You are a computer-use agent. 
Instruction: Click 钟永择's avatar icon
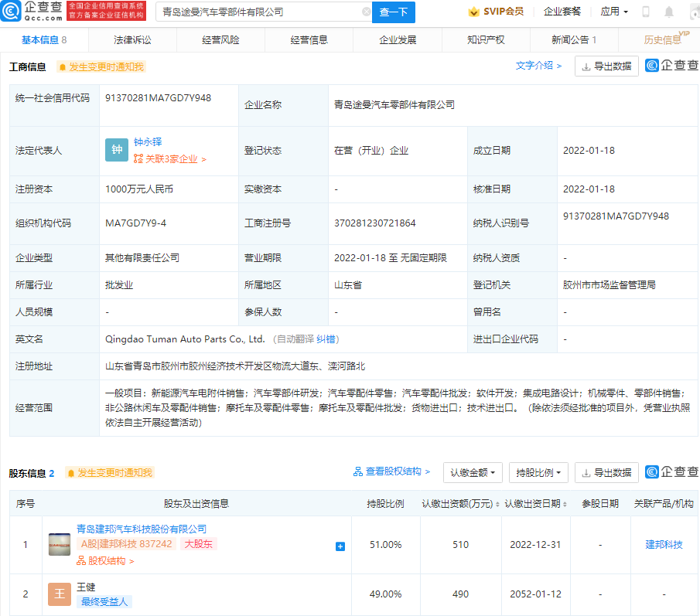(x=117, y=150)
